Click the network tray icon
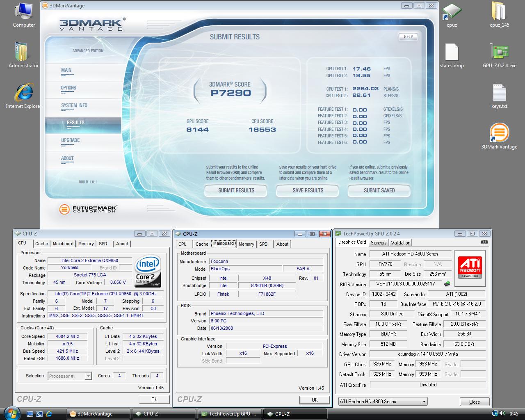The height and width of the screenshot is (420, 525). [x=495, y=413]
